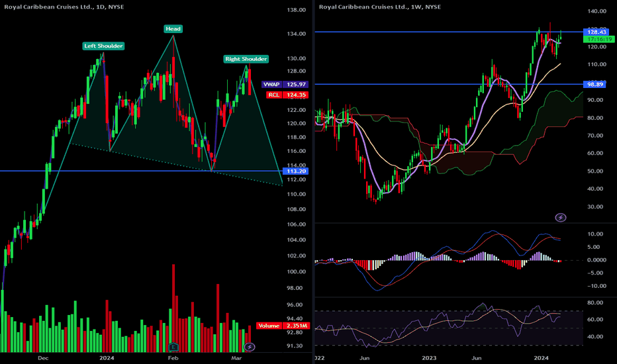Click the 138.00 price on daily axis
The image size is (617, 364).
tap(297, 10)
